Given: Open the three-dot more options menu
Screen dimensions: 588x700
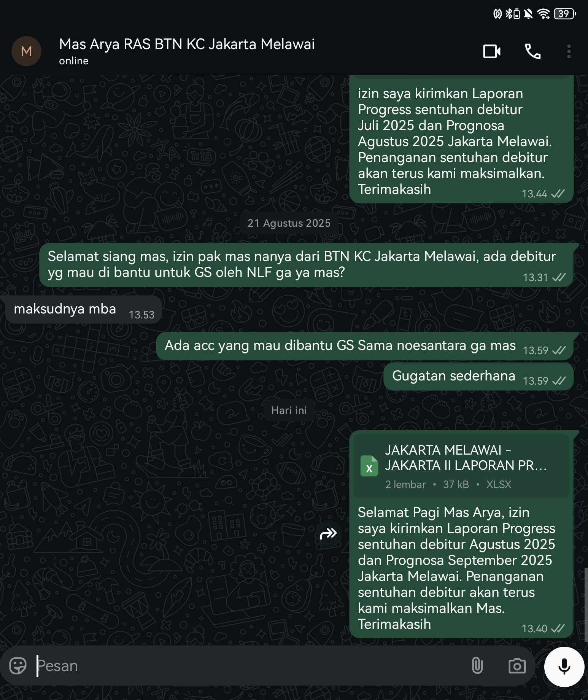Looking at the screenshot, I should coord(569,51).
